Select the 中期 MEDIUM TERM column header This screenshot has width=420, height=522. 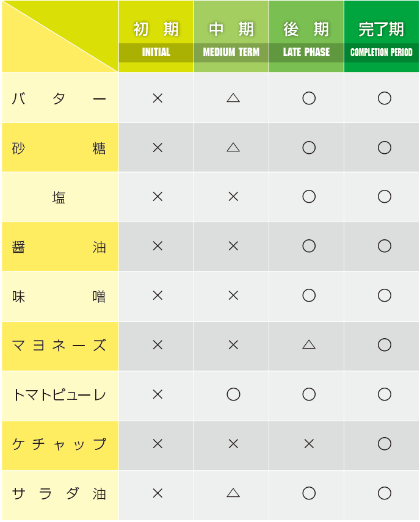tap(231, 37)
